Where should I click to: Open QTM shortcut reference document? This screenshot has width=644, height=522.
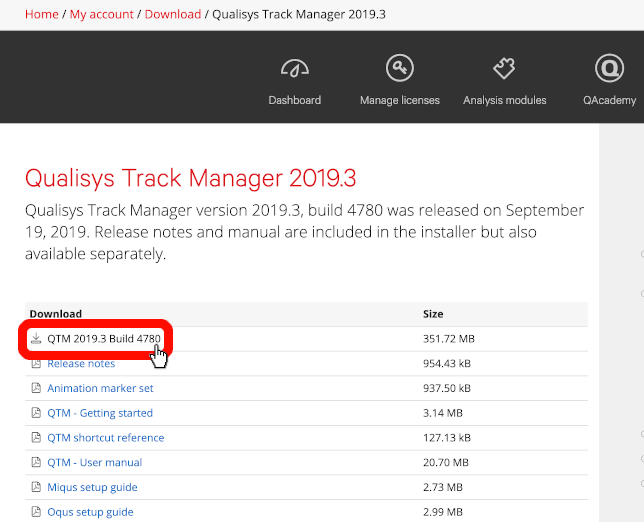pos(106,437)
